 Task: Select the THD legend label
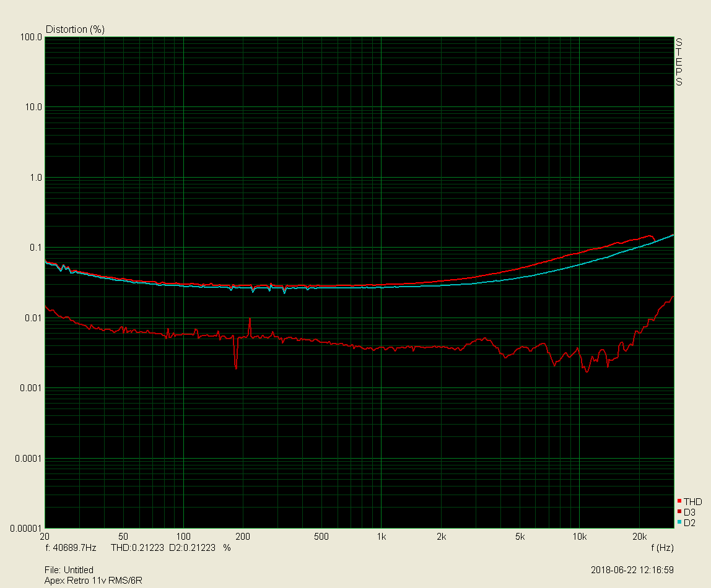click(693, 502)
